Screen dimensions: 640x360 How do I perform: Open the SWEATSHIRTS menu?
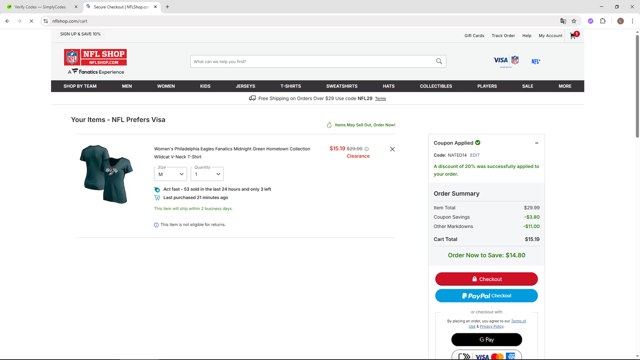(x=342, y=86)
